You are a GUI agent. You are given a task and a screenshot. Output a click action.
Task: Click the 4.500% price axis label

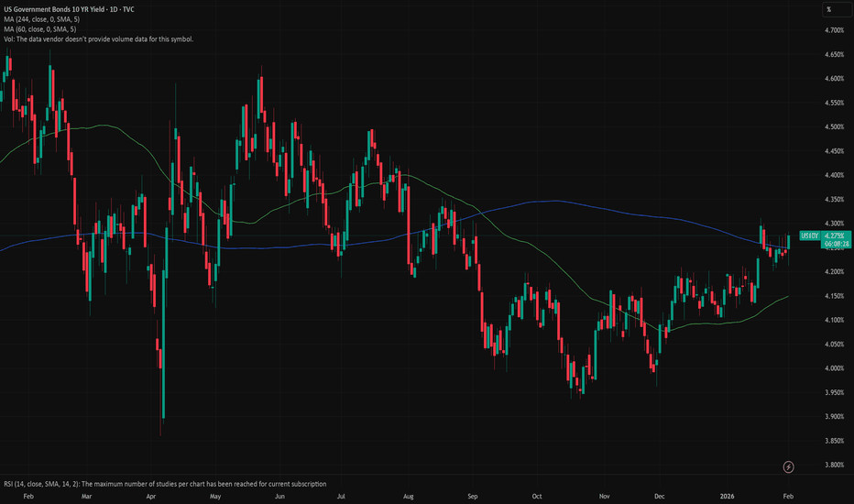pos(834,126)
